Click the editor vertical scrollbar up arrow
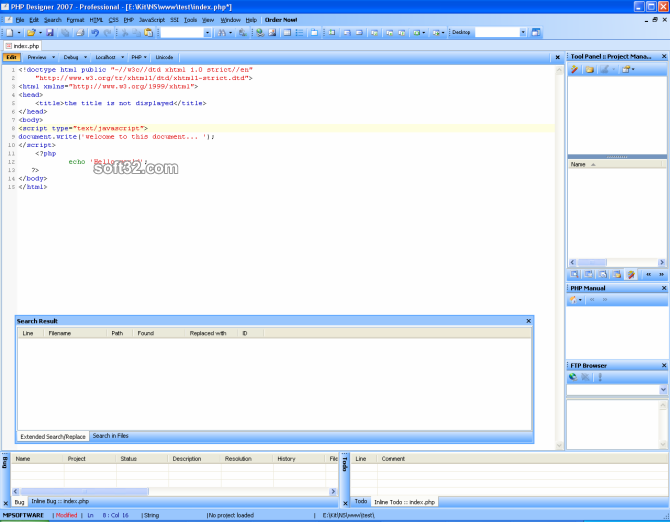This screenshot has height=522, width=670. click(559, 70)
